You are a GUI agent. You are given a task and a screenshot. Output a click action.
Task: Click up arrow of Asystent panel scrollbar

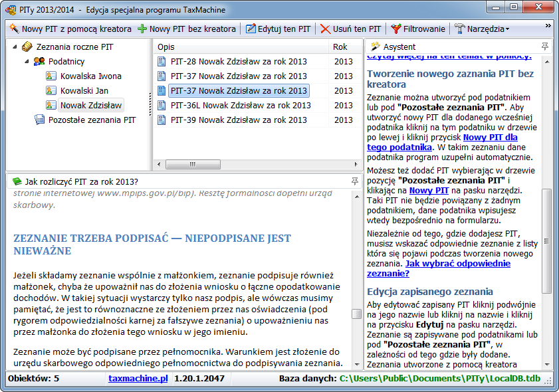pos(547,62)
